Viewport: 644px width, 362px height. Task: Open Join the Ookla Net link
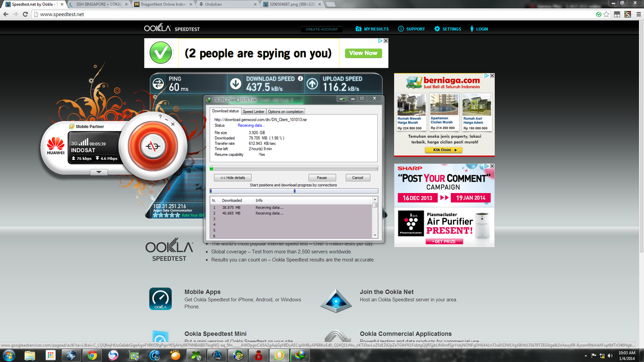pos(386,292)
